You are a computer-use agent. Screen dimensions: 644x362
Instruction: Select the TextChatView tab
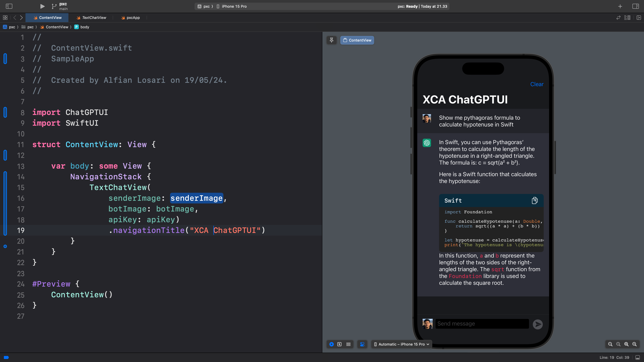coord(93,18)
